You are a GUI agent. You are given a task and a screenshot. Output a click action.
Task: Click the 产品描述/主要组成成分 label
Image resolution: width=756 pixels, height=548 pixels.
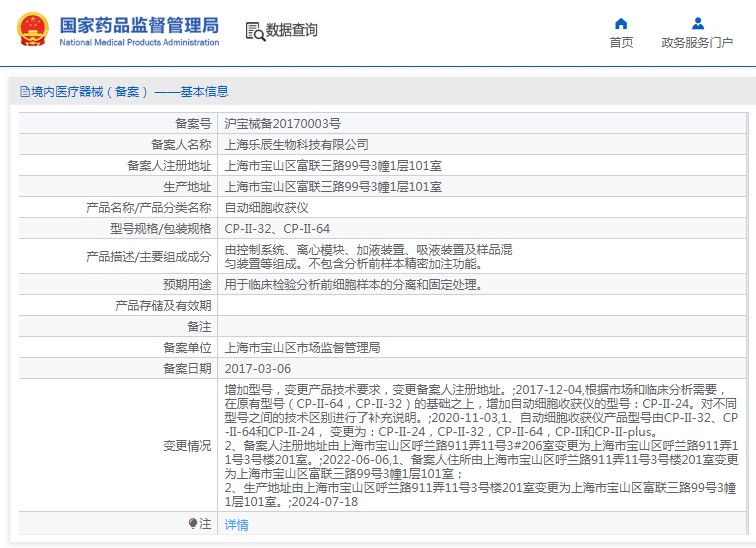tap(148, 256)
